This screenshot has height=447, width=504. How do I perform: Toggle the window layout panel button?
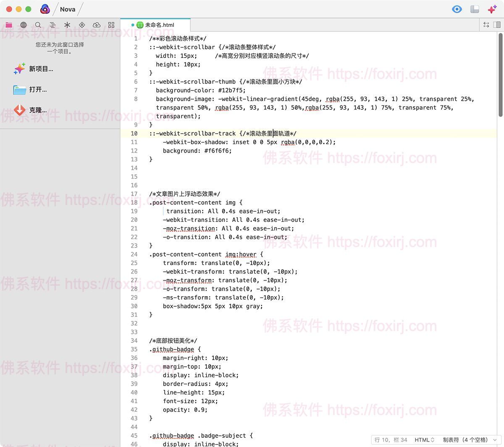coord(475,9)
